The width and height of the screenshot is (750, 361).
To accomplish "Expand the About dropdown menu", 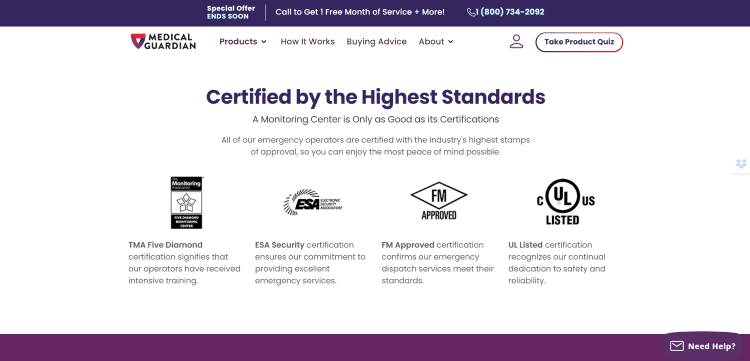I will coord(436,42).
